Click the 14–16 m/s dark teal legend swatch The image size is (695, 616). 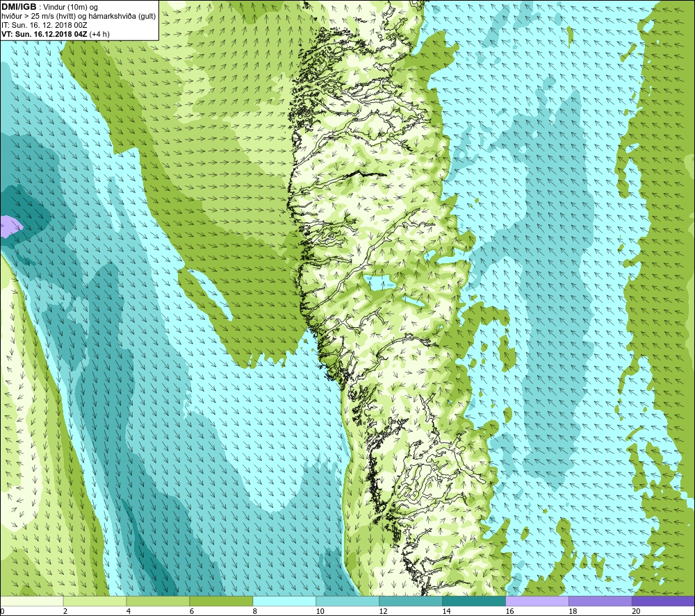coord(474,601)
